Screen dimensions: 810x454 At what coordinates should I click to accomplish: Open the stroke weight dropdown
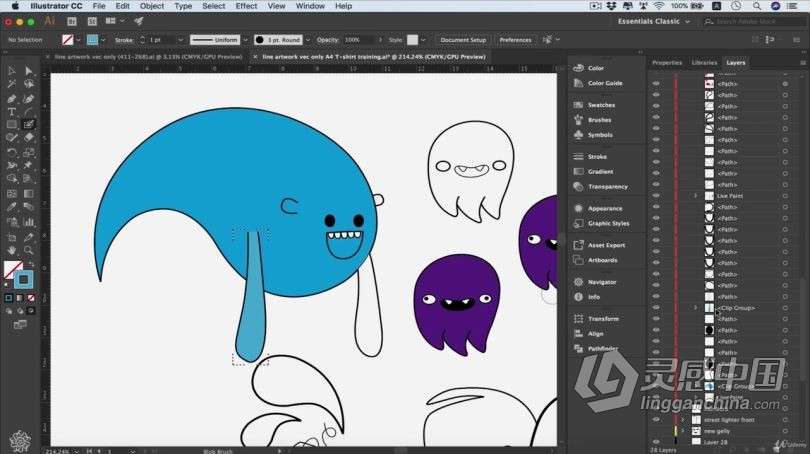(180, 40)
